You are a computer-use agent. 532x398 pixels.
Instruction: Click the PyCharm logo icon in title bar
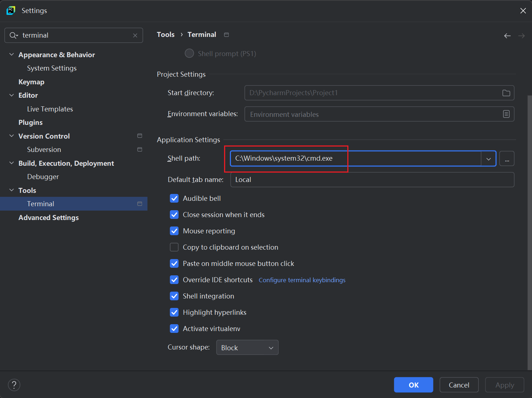click(11, 10)
